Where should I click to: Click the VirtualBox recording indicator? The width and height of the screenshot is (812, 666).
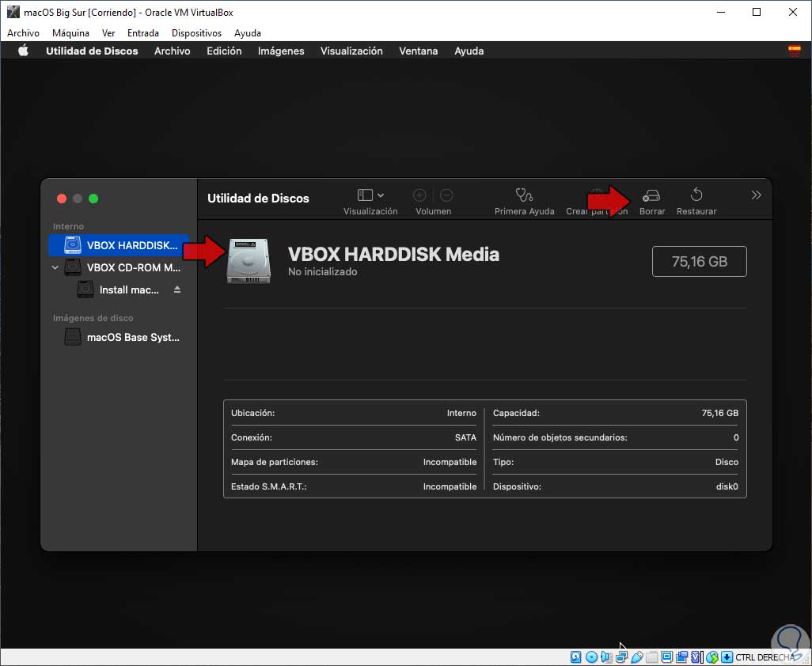682,657
